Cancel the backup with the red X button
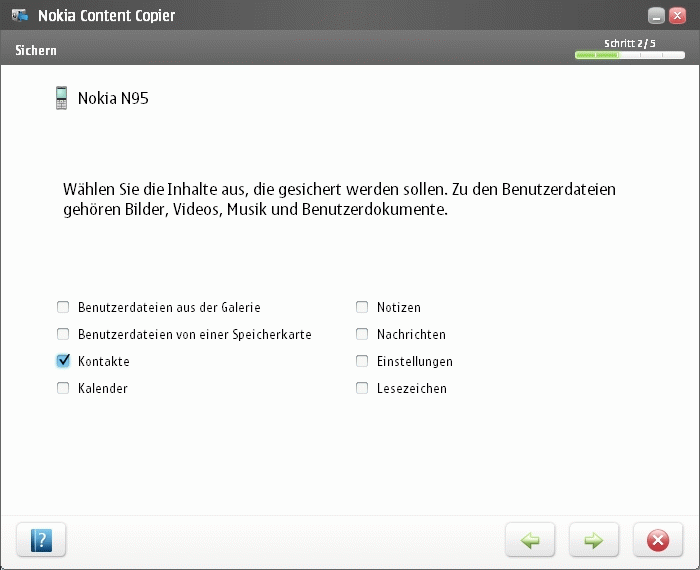Screen dimensions: 700x570 [x=658, y=540]
